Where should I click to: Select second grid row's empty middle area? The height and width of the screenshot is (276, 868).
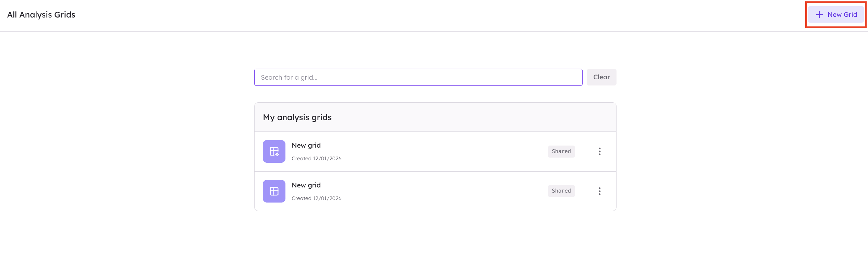click(x=443, y=191)
